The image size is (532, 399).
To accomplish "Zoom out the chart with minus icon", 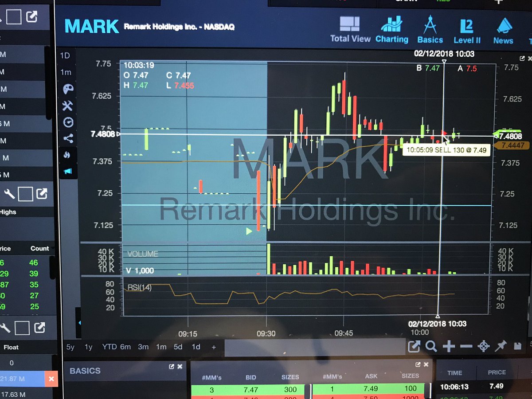I will click(x=466, y=346).
